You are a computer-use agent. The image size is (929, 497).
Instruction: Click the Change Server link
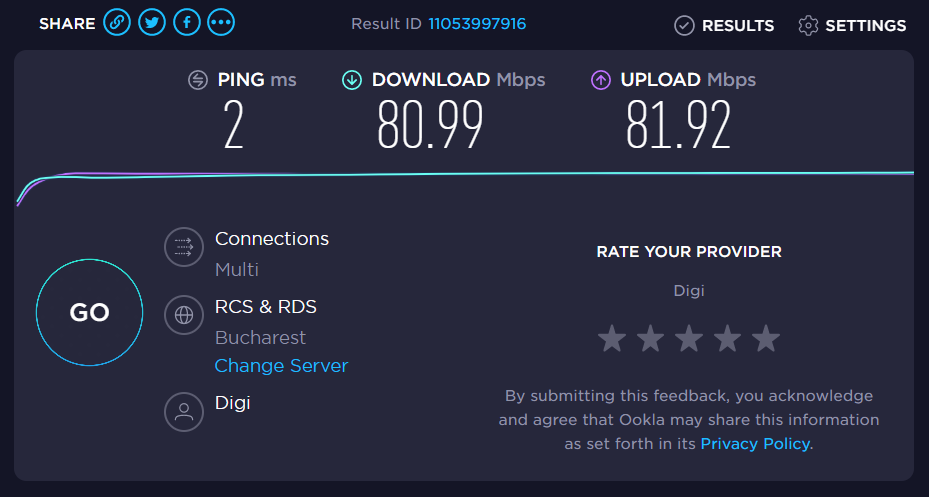(x=281, y=366)
